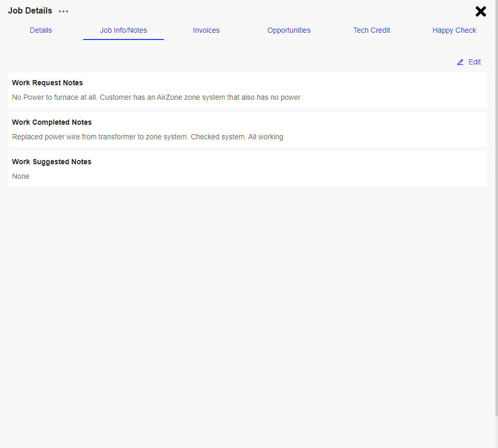Select the Job Info/Notes tab
Screen dimensions: 498x448
click(123, 30)
